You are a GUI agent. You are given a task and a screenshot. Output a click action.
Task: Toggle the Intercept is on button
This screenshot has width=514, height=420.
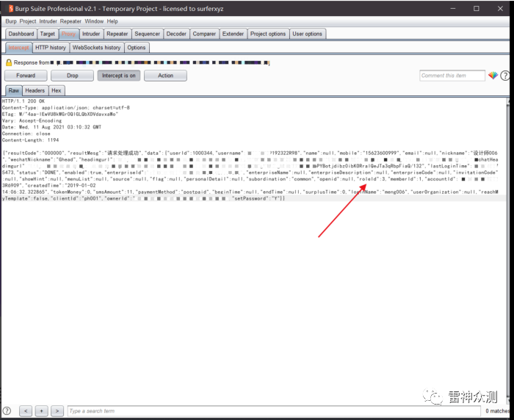pos(119,76)
